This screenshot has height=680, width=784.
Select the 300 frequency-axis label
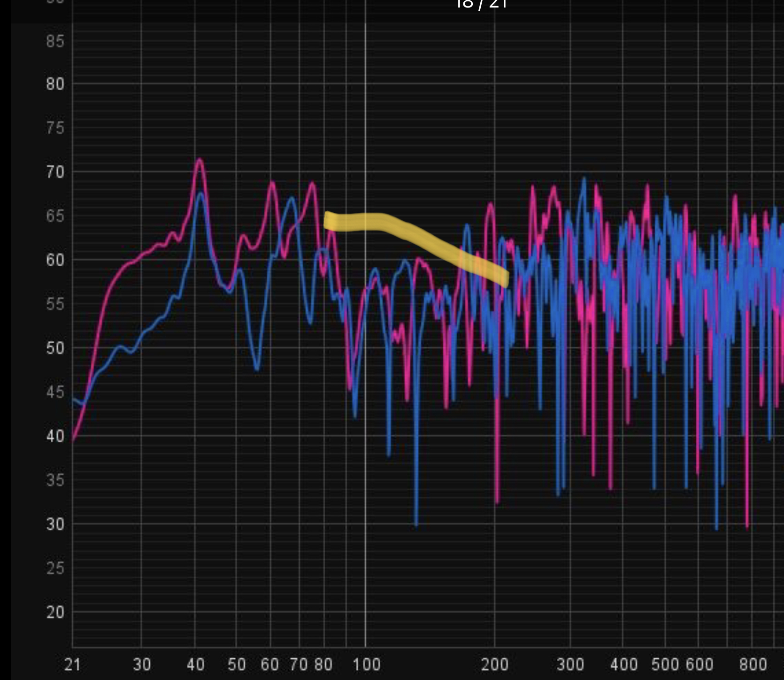point(570,665)
